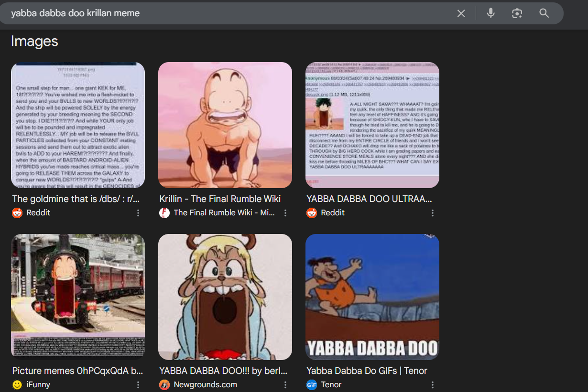Submit search with the magnifying glass icon
Image resolution: width=588 pixels, height=392 pixels.
pyautogui.click(x=544, y=13)
